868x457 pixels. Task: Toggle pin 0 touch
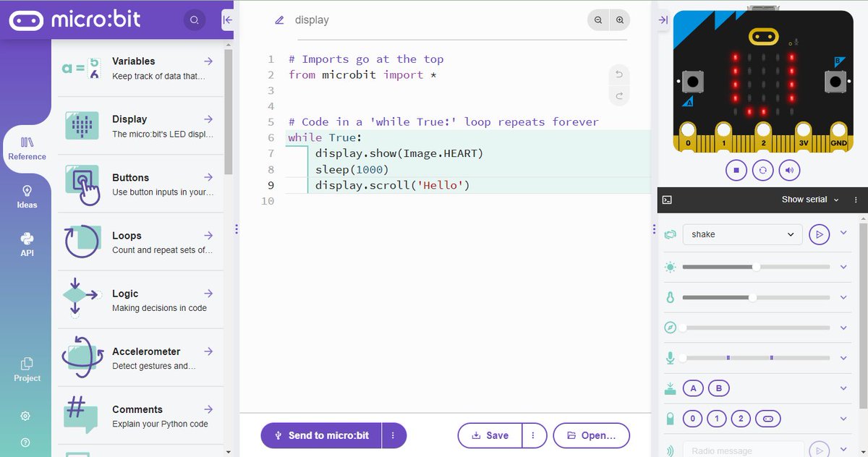tap(693, 419)
